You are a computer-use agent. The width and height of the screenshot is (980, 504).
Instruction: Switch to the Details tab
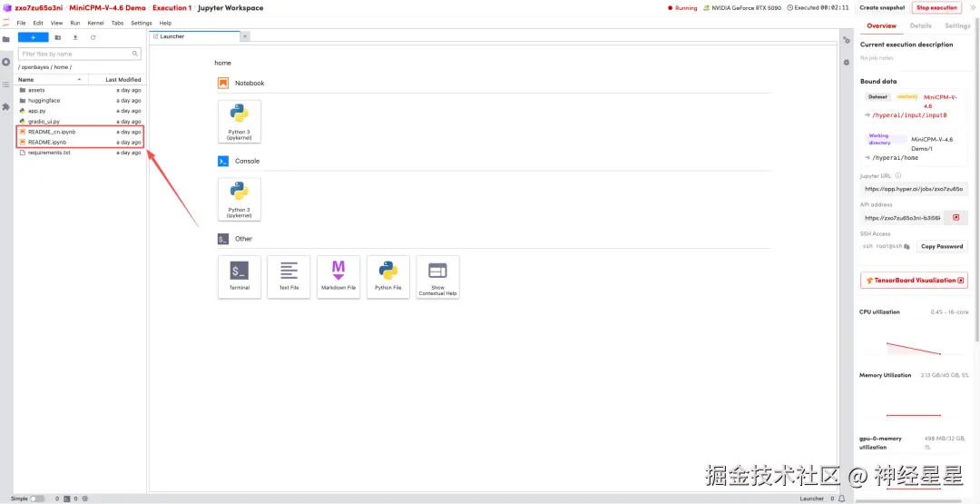[920, 25]
